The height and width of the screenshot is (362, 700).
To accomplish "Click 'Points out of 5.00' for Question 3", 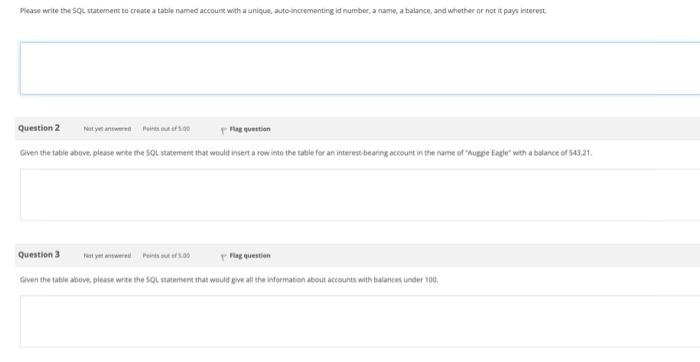I will point(166,256).
